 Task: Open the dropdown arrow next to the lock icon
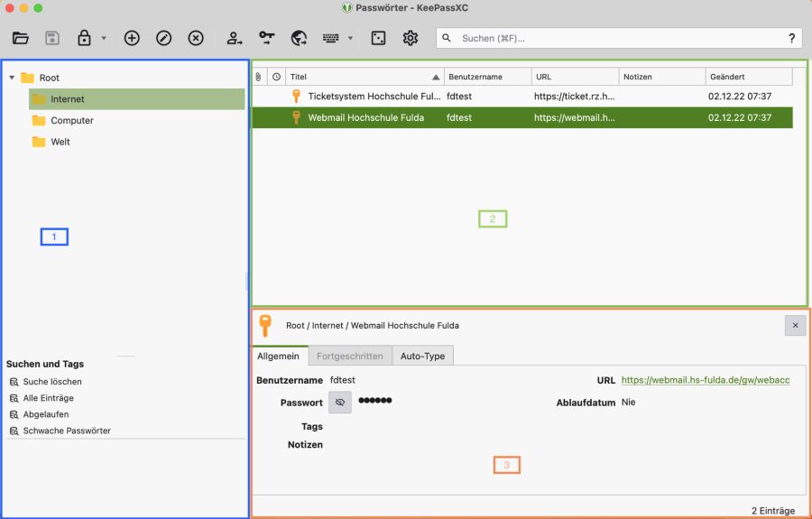(104, 39)
